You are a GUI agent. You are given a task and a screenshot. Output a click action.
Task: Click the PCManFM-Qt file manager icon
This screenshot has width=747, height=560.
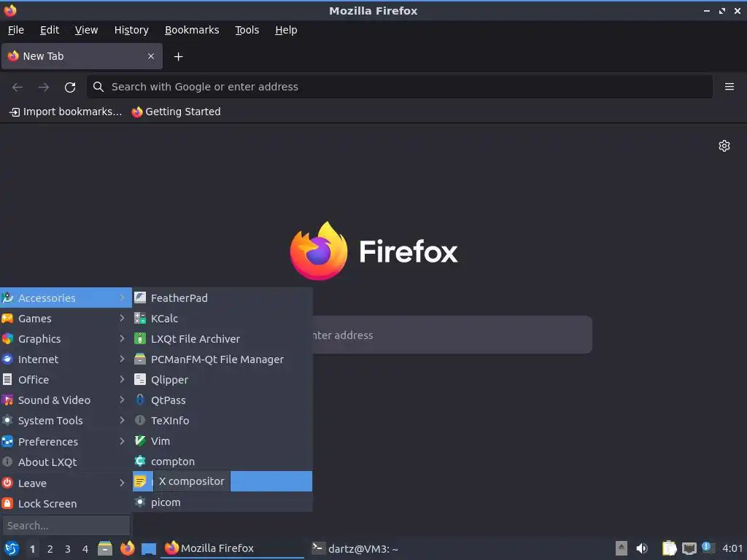[x=140, y=359]
